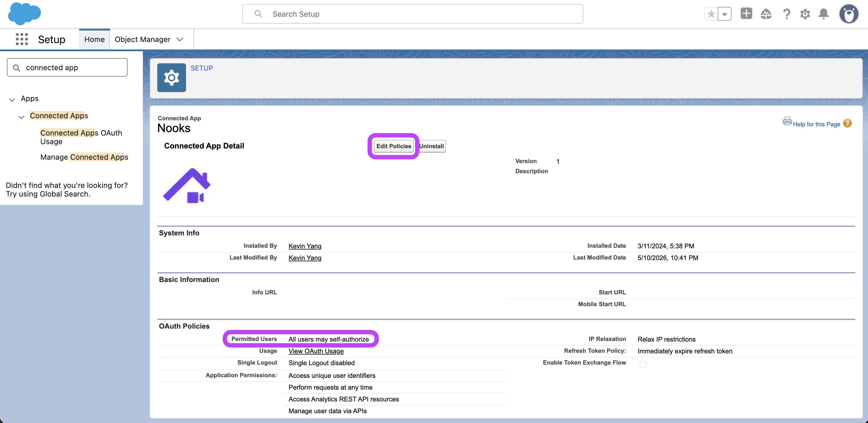Image resolution: width=868 pixels, height=423 pixels.
Task: Open the Trailhead guidance icon
Action: point(766,14)
